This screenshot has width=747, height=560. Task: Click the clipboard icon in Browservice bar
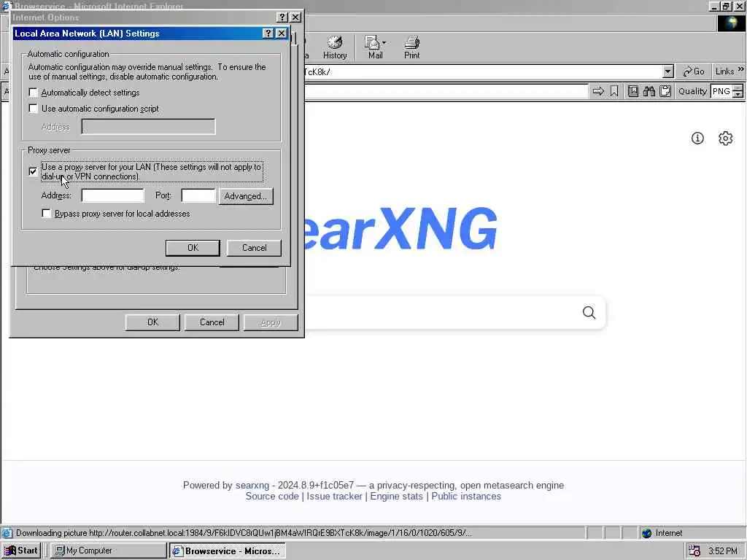(x=665, y=91)
